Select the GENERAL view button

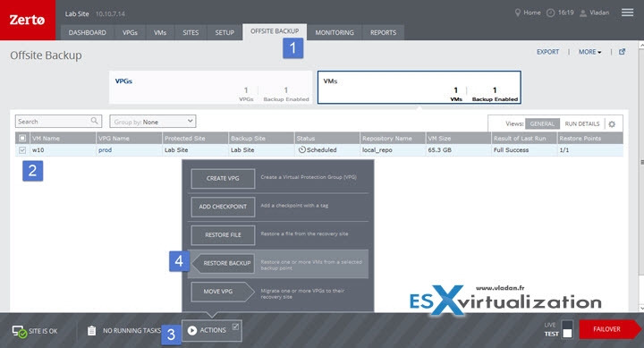pyautogui.click(x=542, y=123)
